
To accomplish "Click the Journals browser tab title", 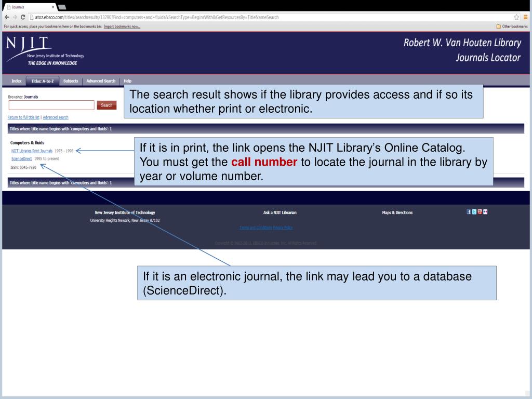I will click(18, 7).
